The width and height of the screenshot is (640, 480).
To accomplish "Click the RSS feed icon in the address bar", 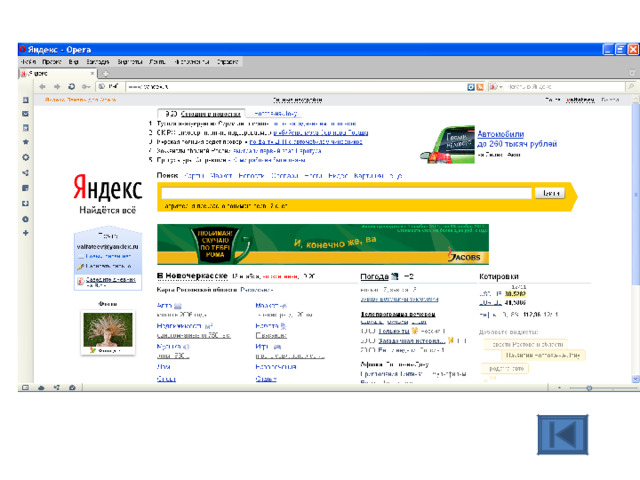I will click(x=480, y=87).
